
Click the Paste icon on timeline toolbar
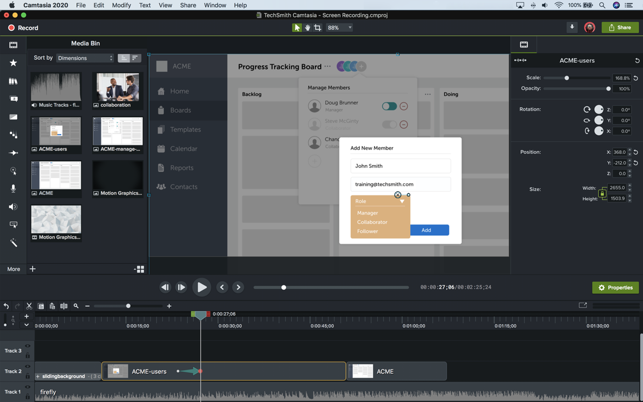tap(52, 306)
